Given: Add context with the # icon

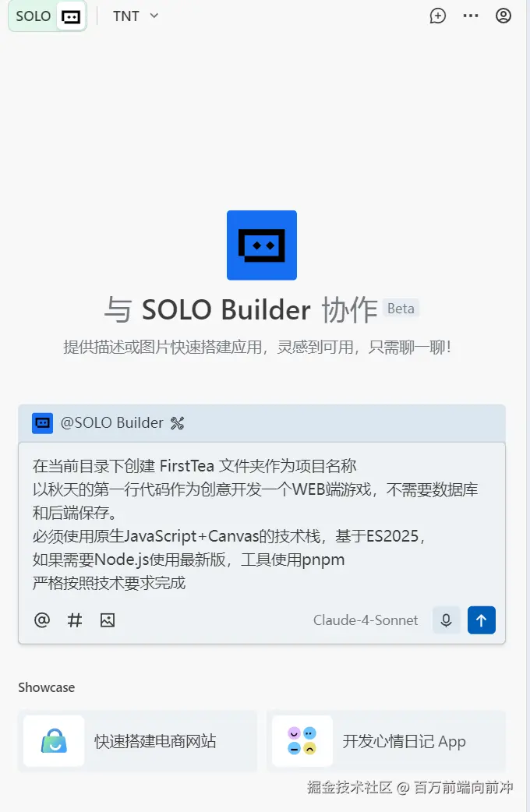Looking at the screenshot, I should point(75,620).
